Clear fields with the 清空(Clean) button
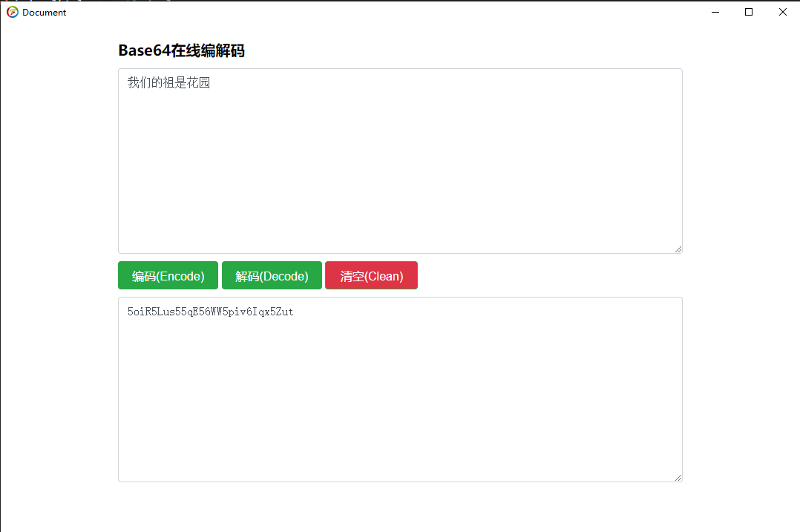The image size is (800, 532). tap(371, 275)
